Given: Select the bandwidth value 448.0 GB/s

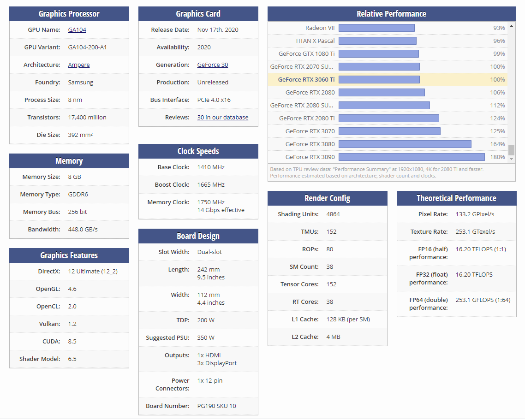Looking at the screenshot, I should point(83,230).
